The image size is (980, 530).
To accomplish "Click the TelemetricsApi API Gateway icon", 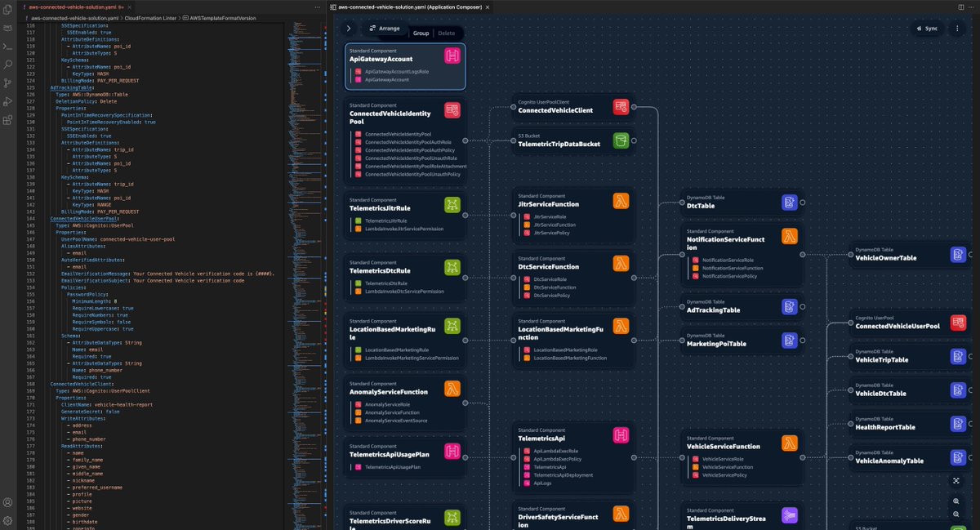I will pos(621,435).
